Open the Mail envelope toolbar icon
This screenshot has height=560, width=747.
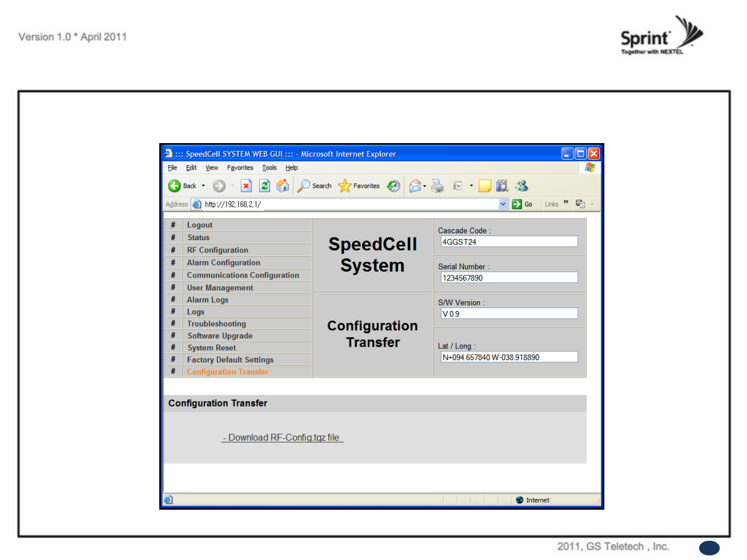click(x=415, y=186)
